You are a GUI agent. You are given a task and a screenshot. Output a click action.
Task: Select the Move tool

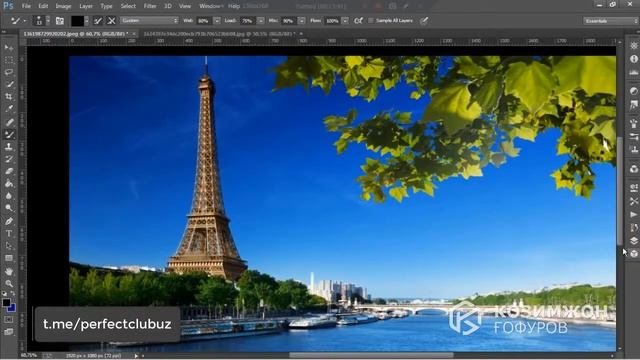click(x=9, y=48)
